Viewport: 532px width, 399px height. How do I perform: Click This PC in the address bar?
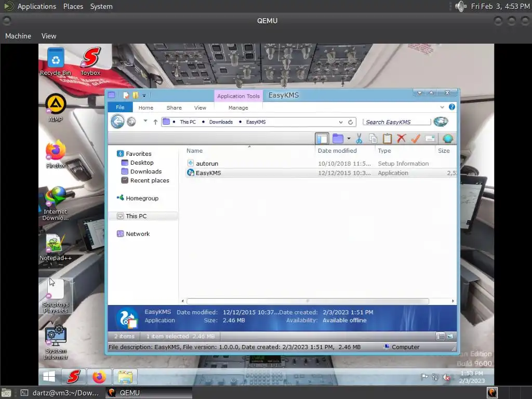click(x=188, y=122)
